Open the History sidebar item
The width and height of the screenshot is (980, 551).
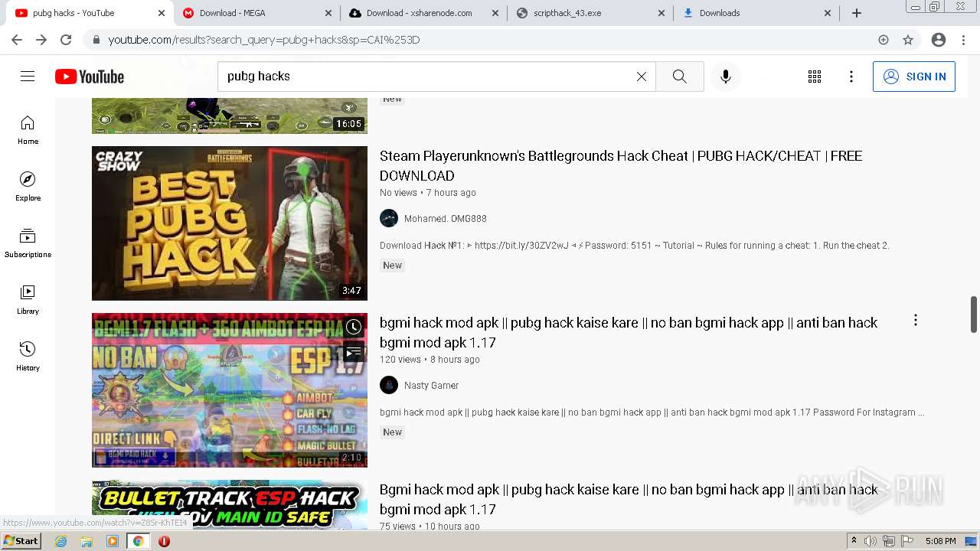tap(28, 357)
